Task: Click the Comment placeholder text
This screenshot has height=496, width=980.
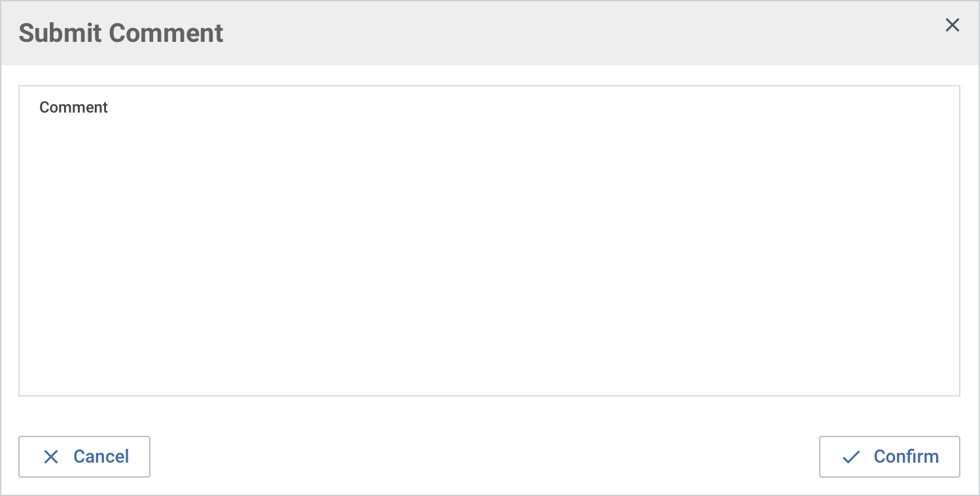Action: coord(73,107)
